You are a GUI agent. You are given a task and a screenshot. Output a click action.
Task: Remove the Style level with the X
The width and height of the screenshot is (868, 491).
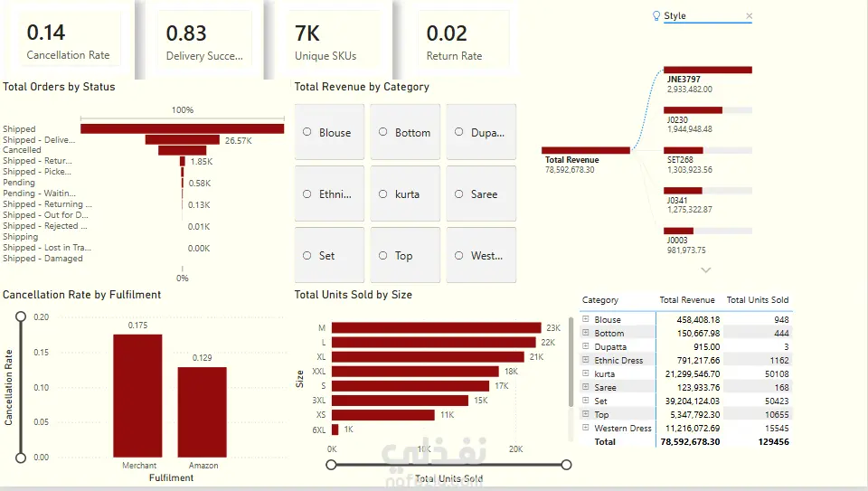point(749,16)
